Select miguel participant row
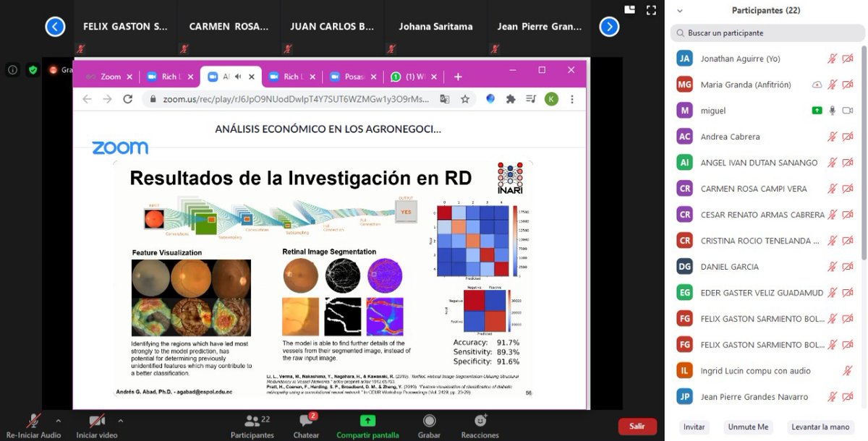The image size is (868, 441). click(x=765, y=111)
